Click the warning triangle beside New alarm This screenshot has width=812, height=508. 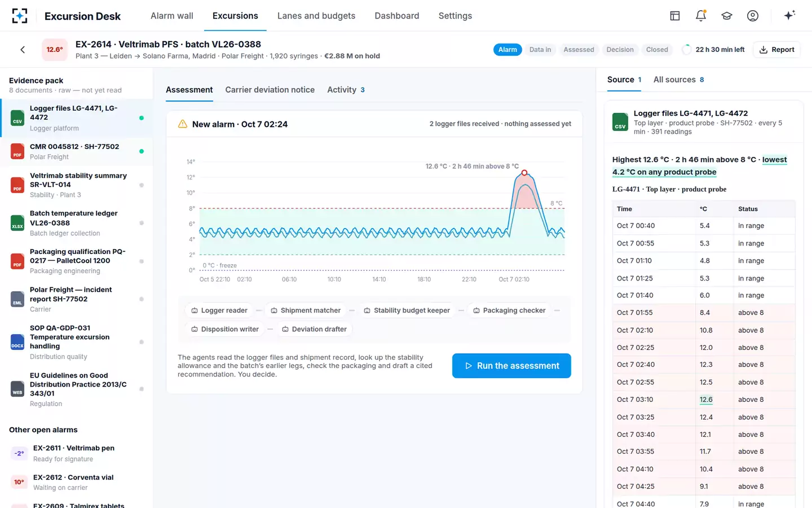pyautogui.click(x=183, y=124)
